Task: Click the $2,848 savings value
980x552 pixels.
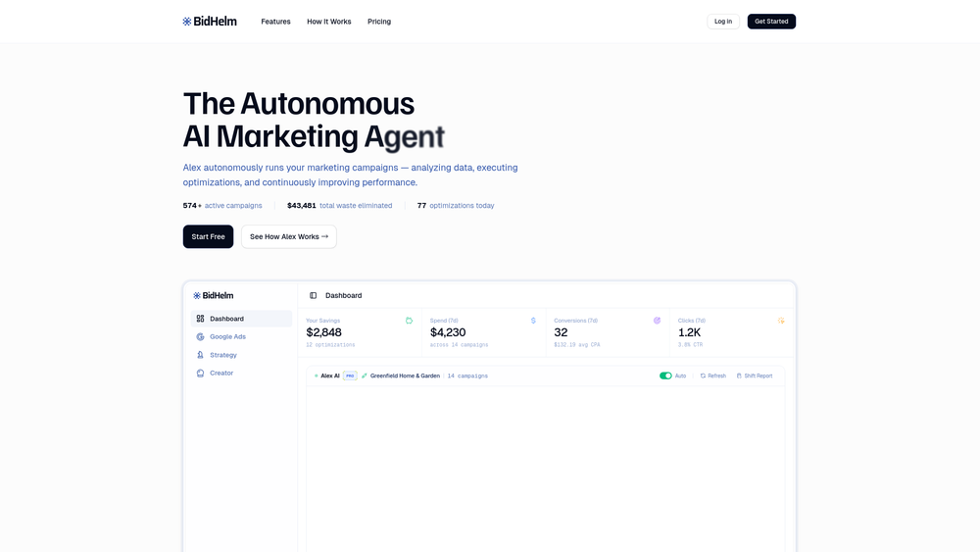Action: 323,332
